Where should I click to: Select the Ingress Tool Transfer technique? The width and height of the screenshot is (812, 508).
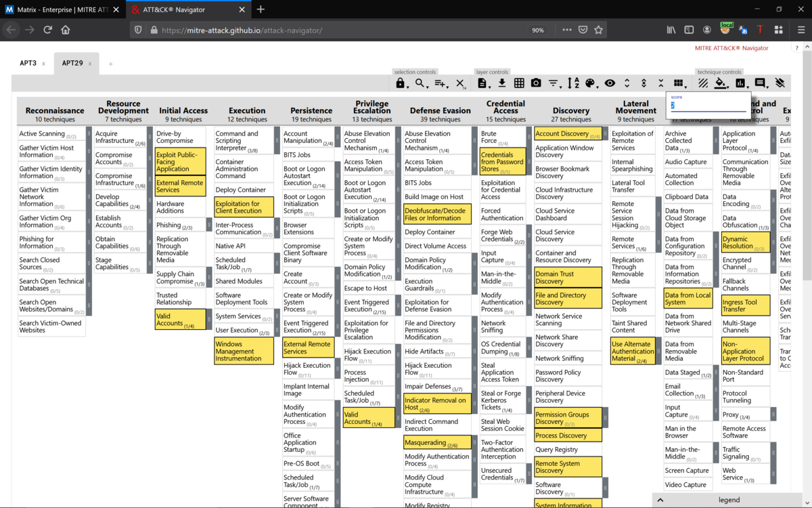[745, 305]
